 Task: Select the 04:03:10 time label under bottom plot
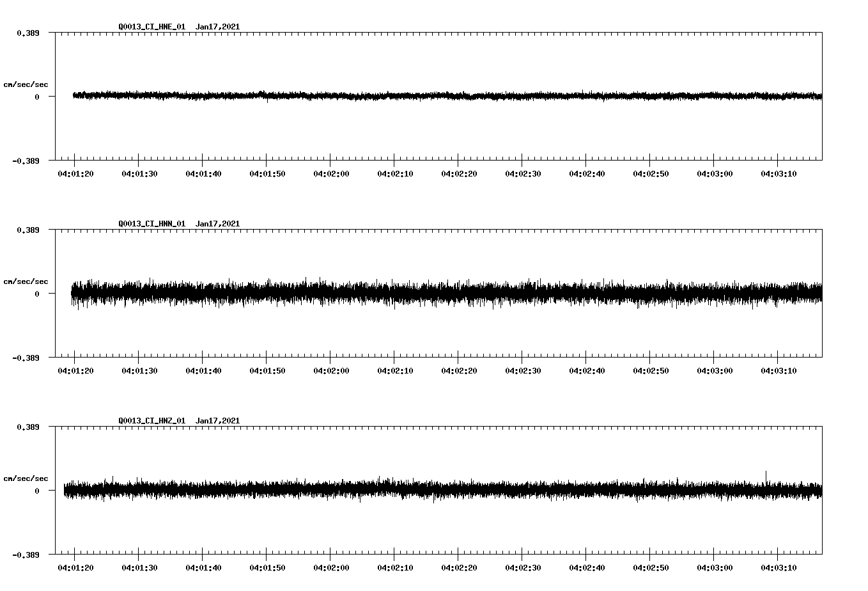(777, 566)
